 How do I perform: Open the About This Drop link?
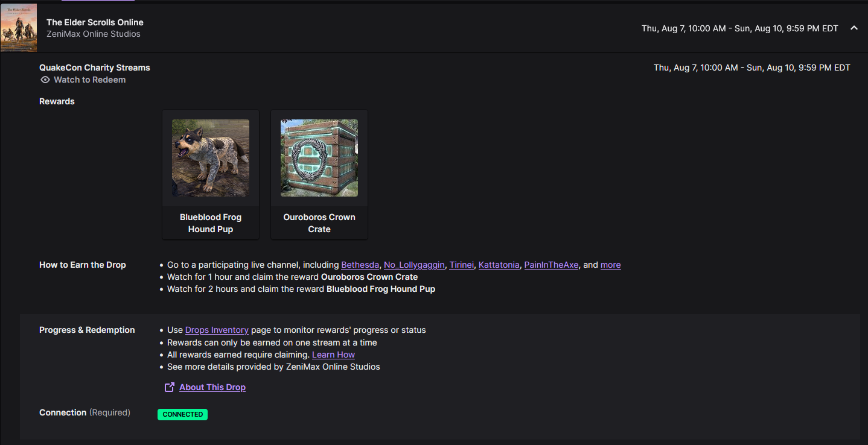pyautogui.click(x=212, y=387)
